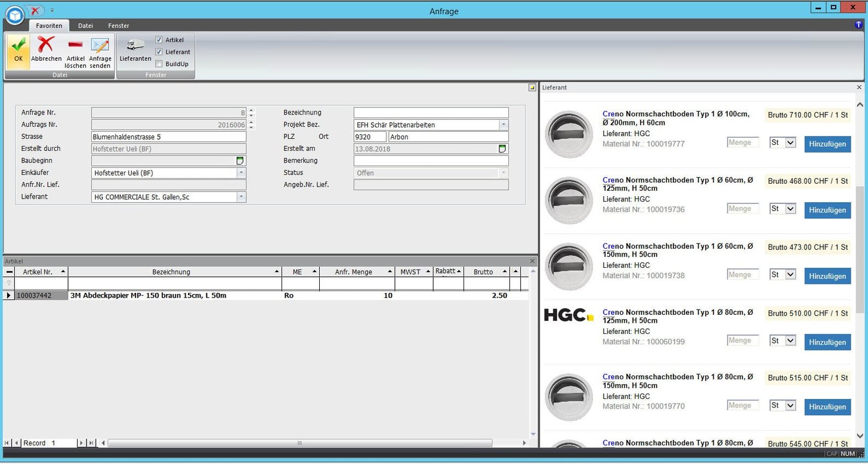Screen dimensions: 868x464
Task: Open the Lieferant HG COMMERCIALE dropdown
Action: pyautogui.click(x=241, y=197)
